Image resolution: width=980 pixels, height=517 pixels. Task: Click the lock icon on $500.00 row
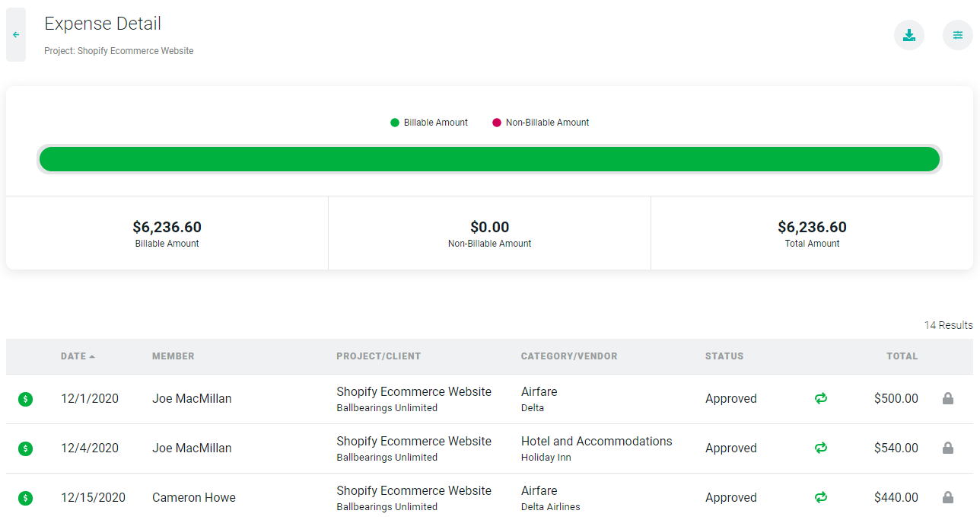tap(948, 398)
